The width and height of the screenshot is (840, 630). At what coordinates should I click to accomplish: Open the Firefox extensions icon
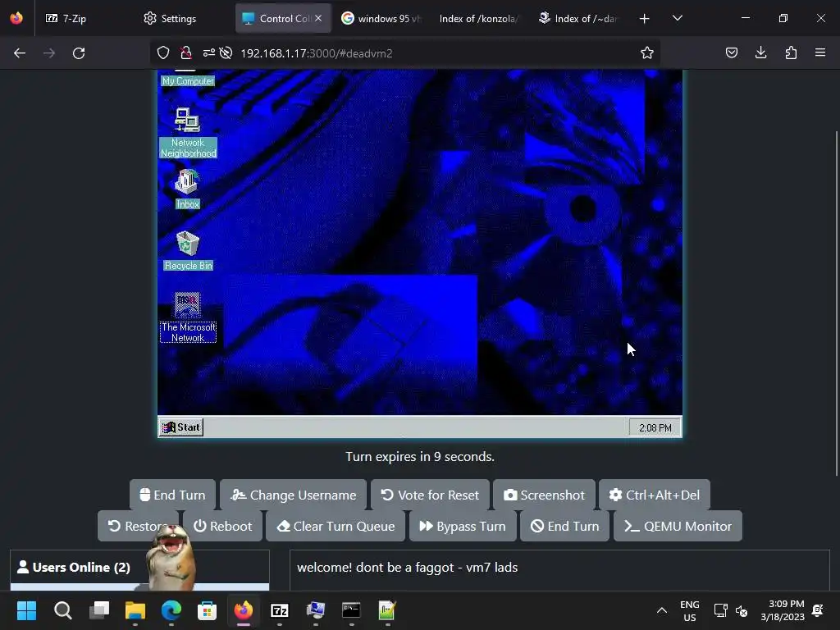point(791,53)
